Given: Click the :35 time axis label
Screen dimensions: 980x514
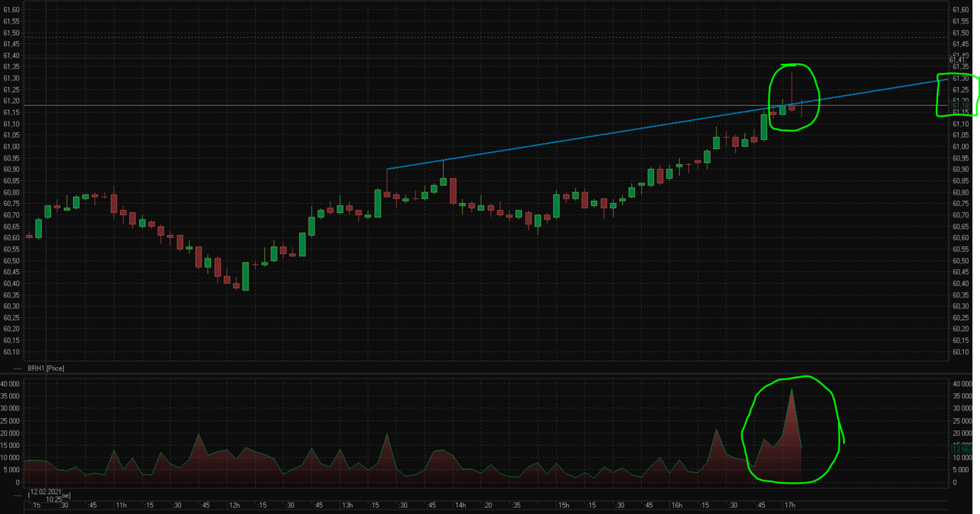Looking at the screenshot, I should pyautogui.click(x=516, y=505).
